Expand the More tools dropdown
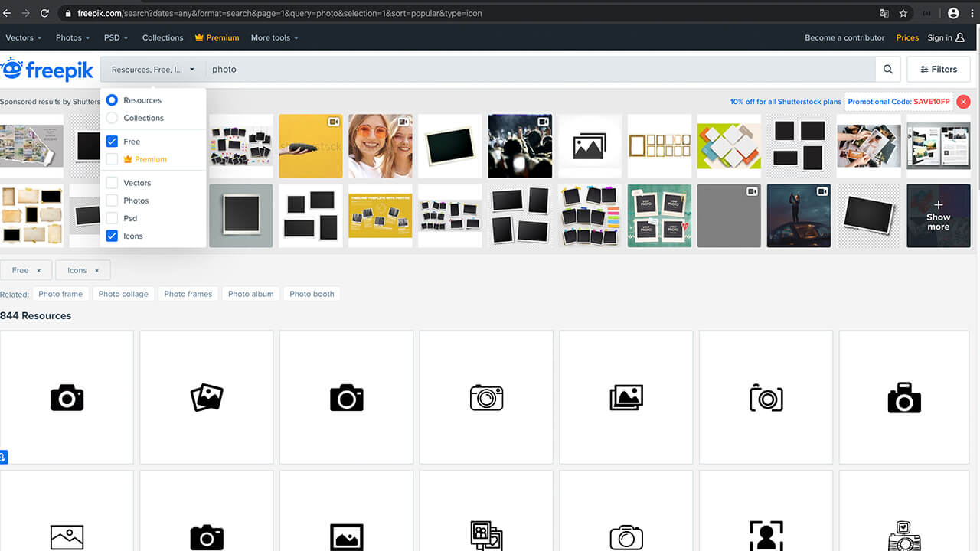Viewport: 980px width, 551px height. click(x=274, y=37)
